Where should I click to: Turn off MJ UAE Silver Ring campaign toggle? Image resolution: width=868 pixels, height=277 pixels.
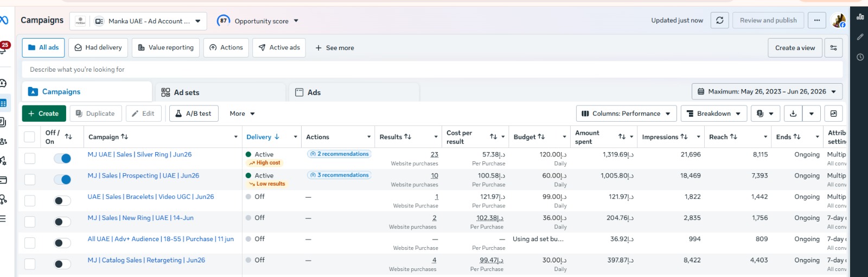62,159
